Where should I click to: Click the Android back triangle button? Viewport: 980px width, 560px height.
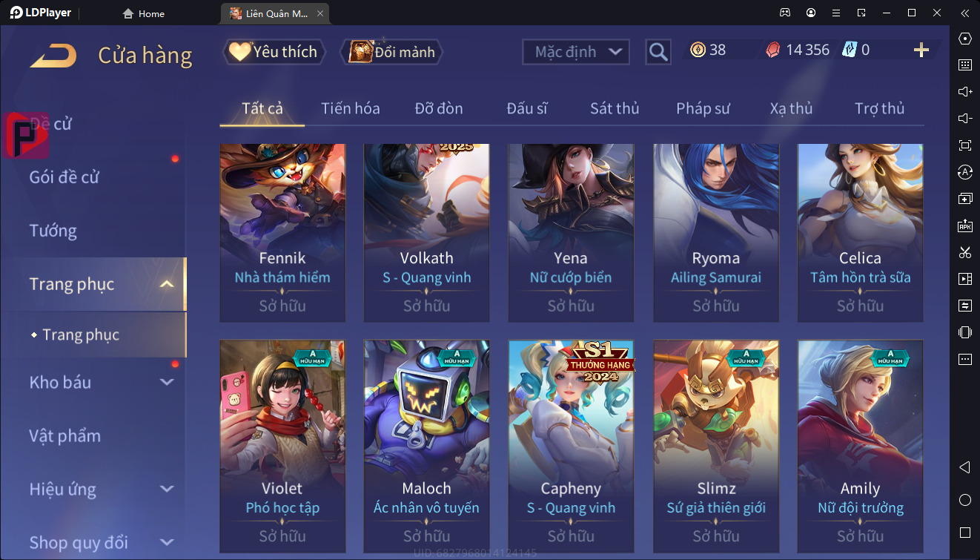pos(965,467)
